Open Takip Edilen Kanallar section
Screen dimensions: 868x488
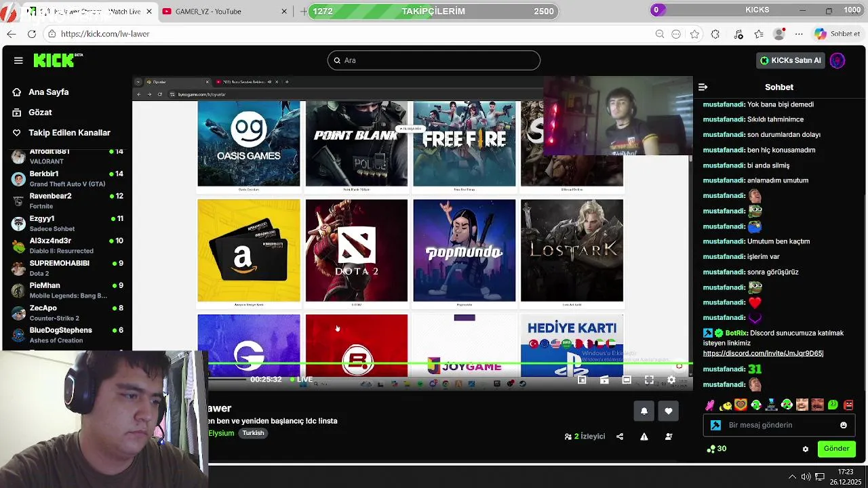(x=62, y=133)
